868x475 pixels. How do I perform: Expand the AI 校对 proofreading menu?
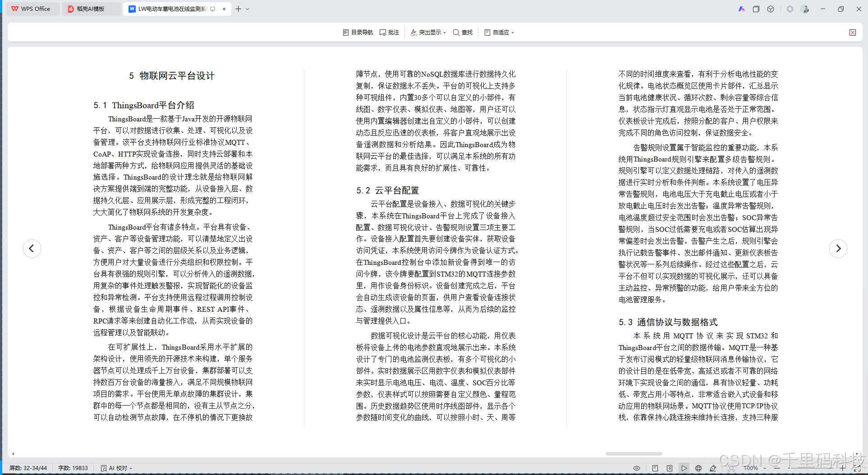coord(117,468)
